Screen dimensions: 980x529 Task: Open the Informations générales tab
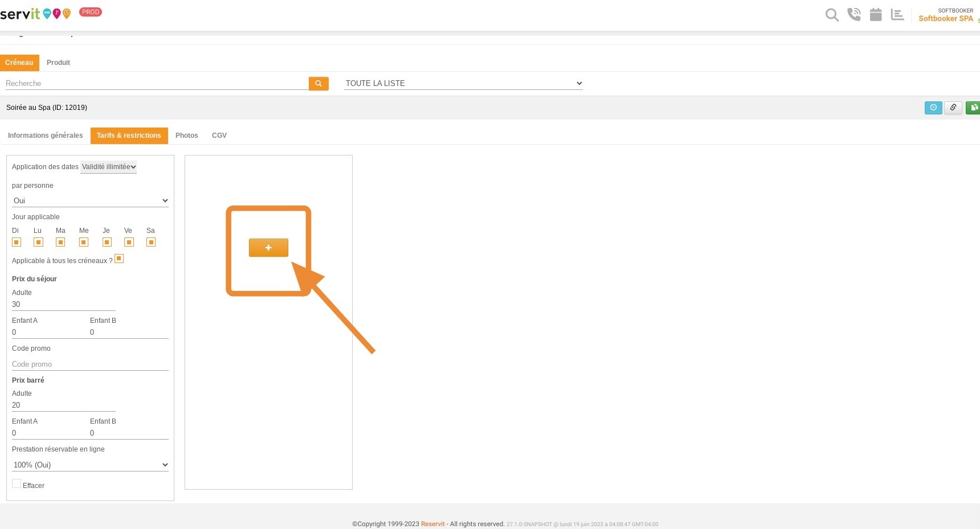click(46, 136)
